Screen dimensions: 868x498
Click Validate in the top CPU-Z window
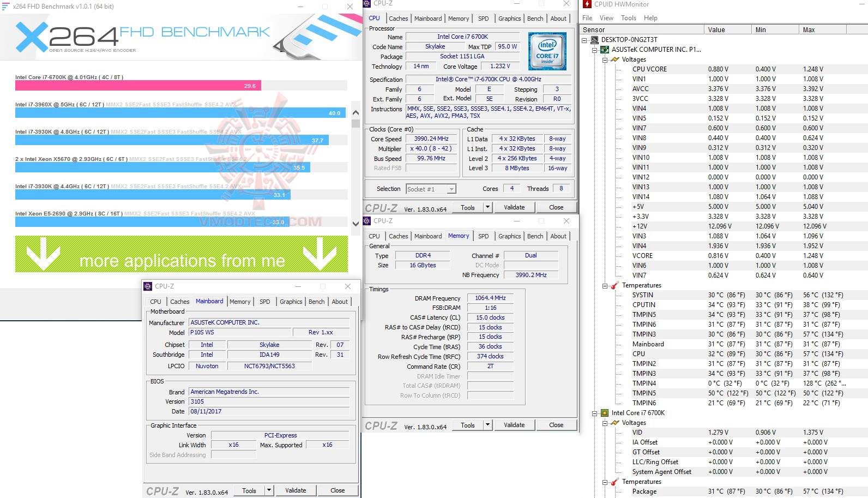(x=514, y=207)
